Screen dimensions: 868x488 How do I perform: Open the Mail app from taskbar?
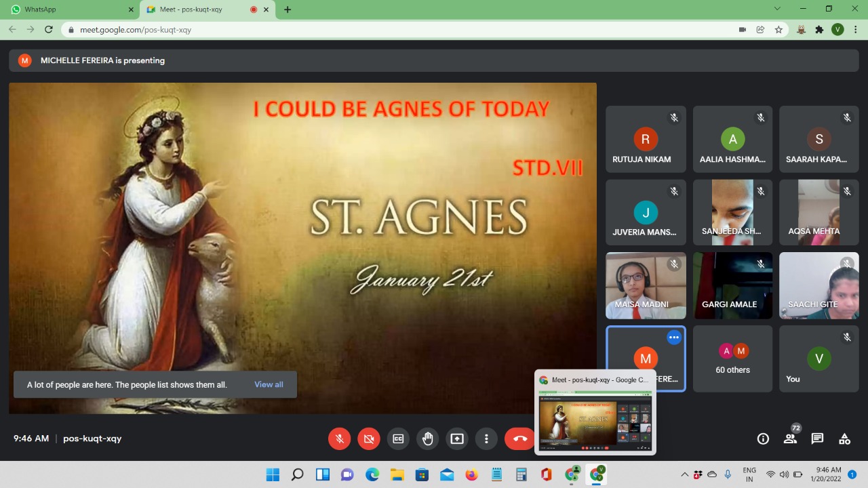point(447,474)
